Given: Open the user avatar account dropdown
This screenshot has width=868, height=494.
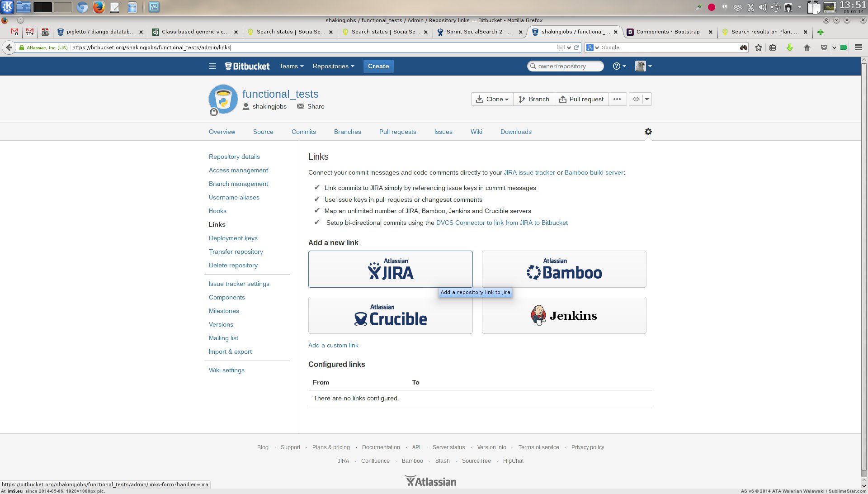Looking at the screenshot, I should click(x=643, y=66).
